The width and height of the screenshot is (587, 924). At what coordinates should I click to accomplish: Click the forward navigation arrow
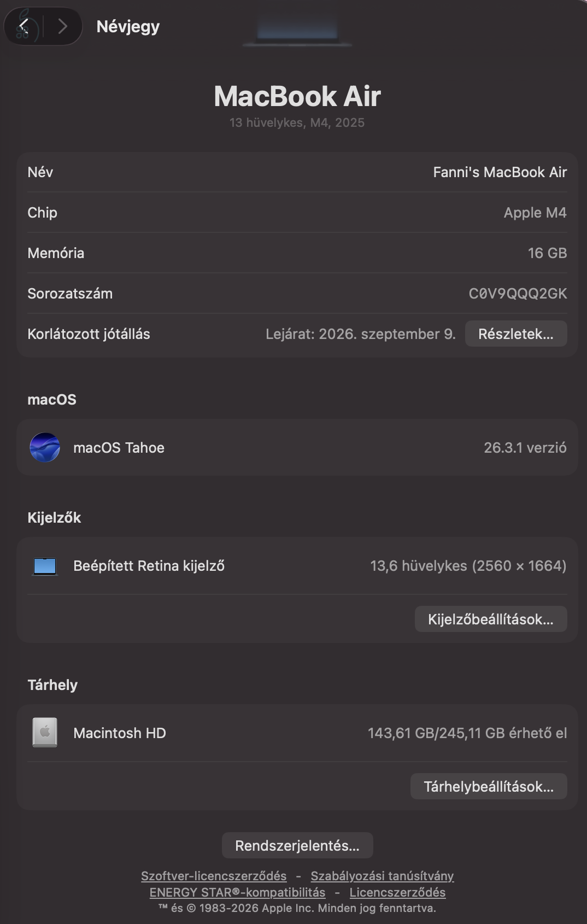[x=63, y=26]
